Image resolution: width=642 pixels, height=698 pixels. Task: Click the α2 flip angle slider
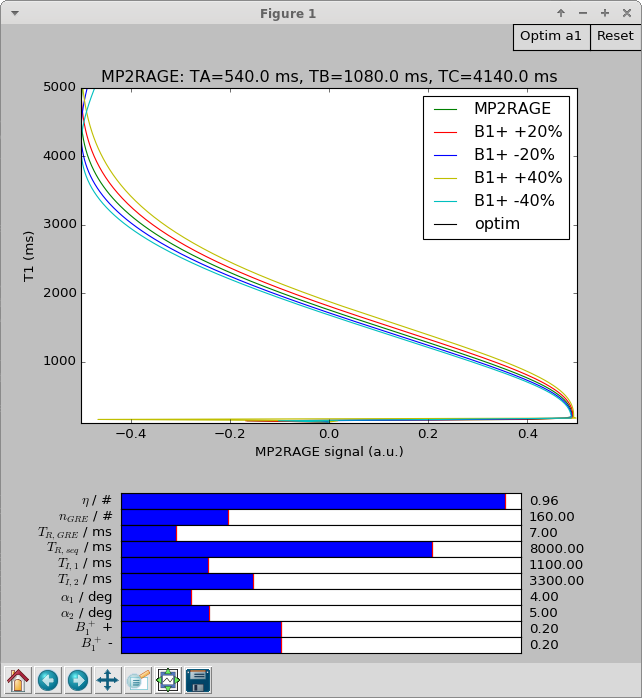[320, 613]
